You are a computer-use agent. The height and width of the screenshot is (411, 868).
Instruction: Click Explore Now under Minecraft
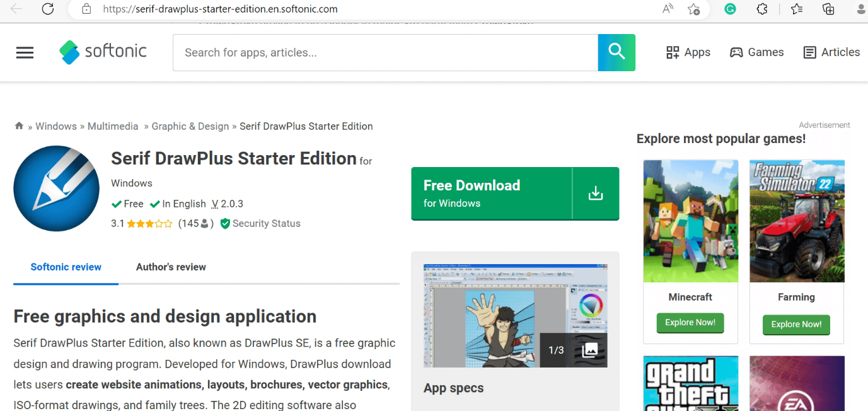tap(690, 323)
